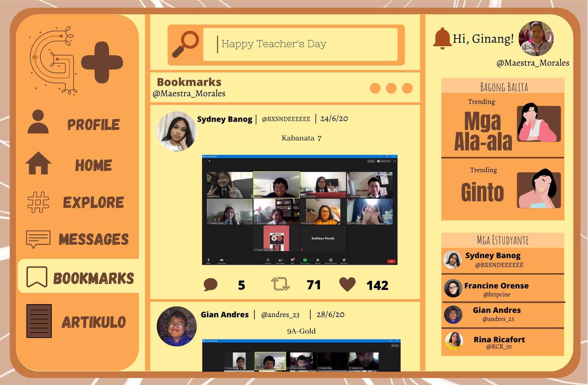Screen dimensions: 588x385
Task: Click the notification bell icon
Action: [x=442, y=39]
